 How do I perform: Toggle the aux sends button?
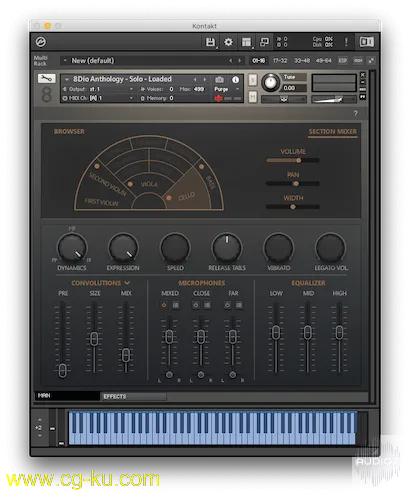[358, 60]
